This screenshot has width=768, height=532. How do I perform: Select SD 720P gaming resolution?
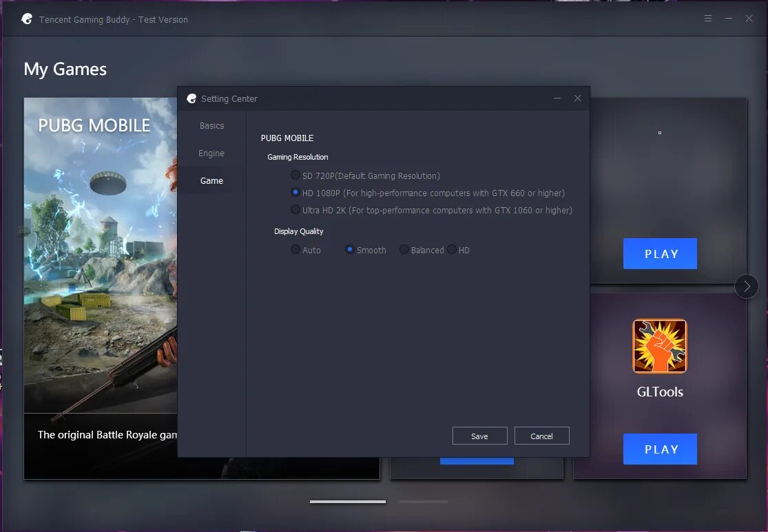click(x=295, y=175)
